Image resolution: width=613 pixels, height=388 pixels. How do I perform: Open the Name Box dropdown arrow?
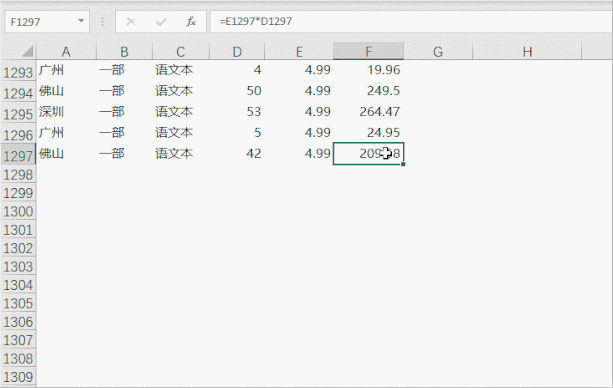(81, 21)
